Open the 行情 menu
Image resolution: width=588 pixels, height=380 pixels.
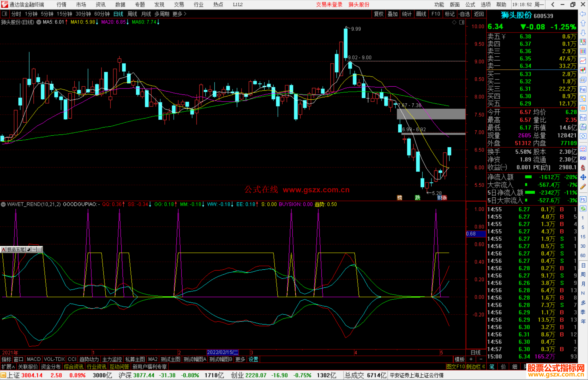[x=62, y=4]
